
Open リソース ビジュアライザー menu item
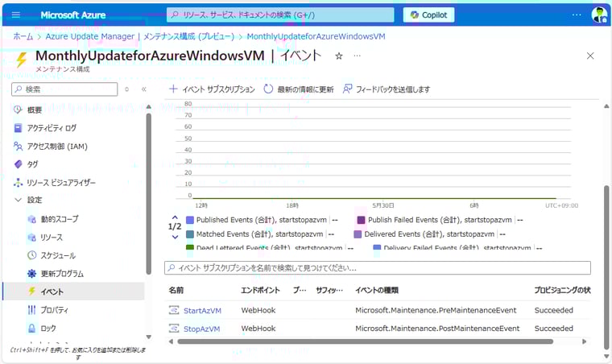61,182
